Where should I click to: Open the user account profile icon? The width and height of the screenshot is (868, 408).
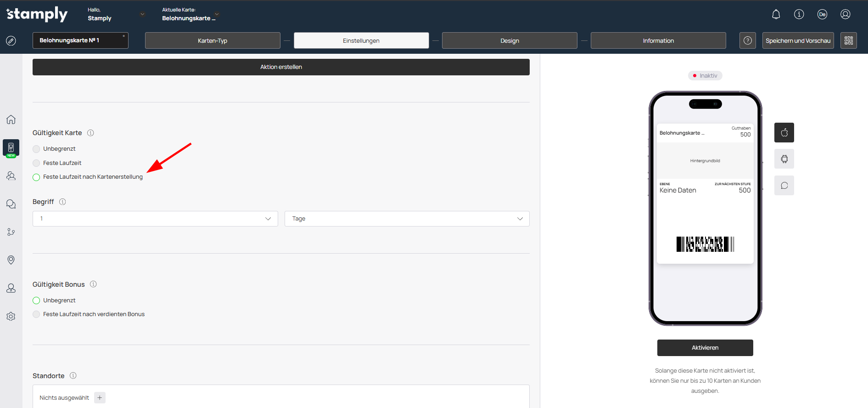coord(845,14)
